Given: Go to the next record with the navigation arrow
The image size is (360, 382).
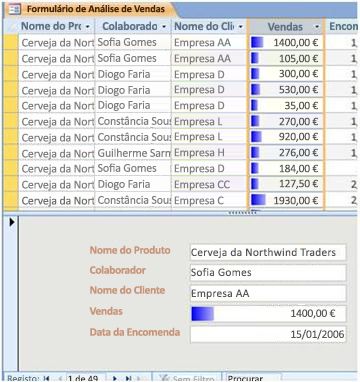Looking at the screenshot, I should [115, 378].
